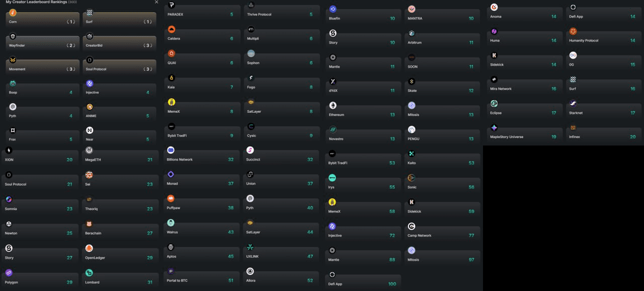
Task: Click the UXLINK project icon
Action: point(250,247)
